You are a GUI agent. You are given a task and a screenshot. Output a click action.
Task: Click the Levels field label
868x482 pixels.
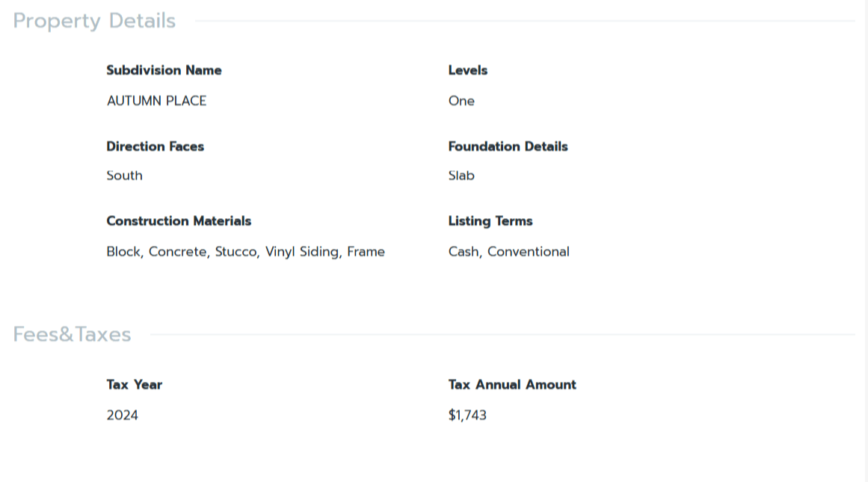(467, 70)
